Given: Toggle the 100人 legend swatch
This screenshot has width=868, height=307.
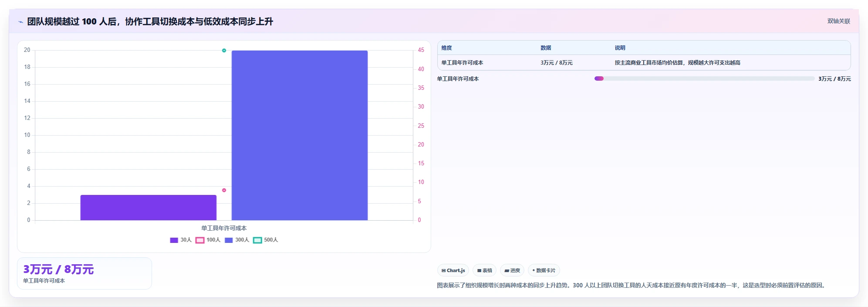Looking at the screenshot, I should click(x=200, y=240).
